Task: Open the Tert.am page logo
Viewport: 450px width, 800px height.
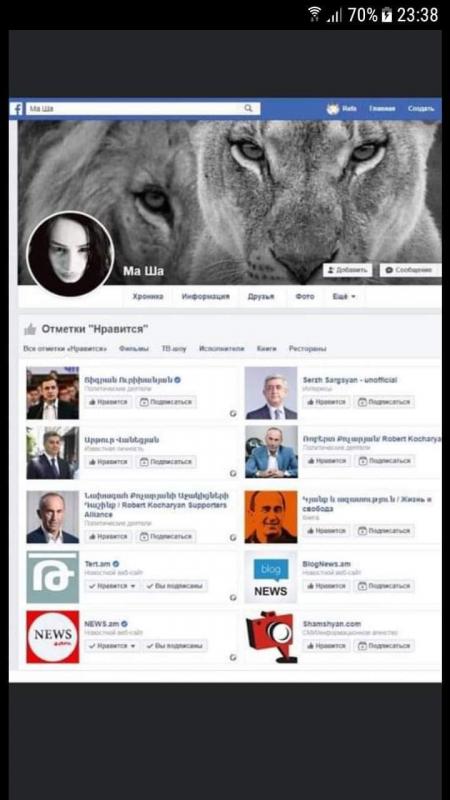Action: [x=53, y=577]
